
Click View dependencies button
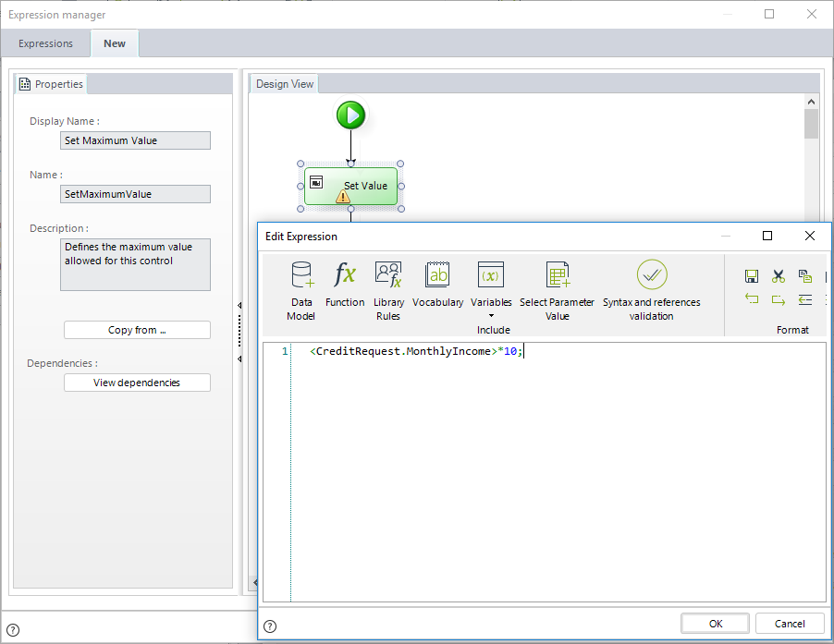click(x=137, y=383)
